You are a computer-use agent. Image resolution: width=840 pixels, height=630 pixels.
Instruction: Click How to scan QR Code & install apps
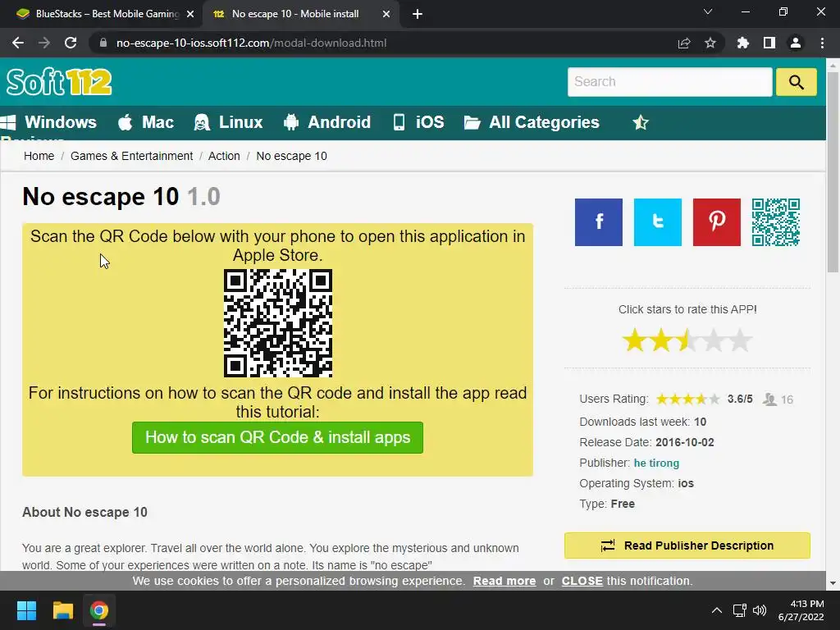pos(277,438)
